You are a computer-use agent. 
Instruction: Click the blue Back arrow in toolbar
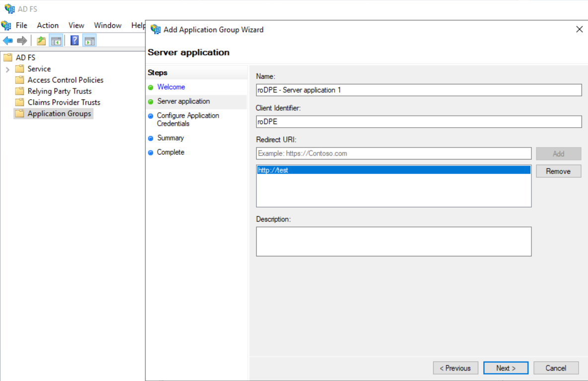[x=8, y=41]
